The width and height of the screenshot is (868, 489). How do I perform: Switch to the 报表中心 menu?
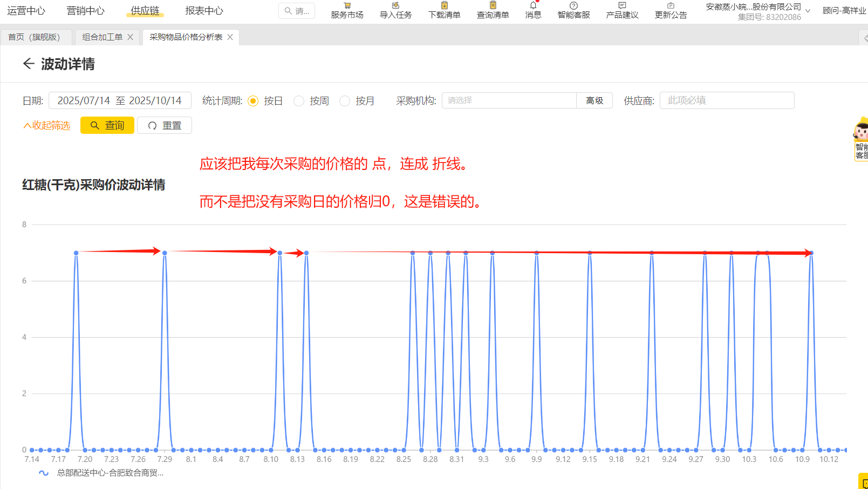[x=203, y=10]
